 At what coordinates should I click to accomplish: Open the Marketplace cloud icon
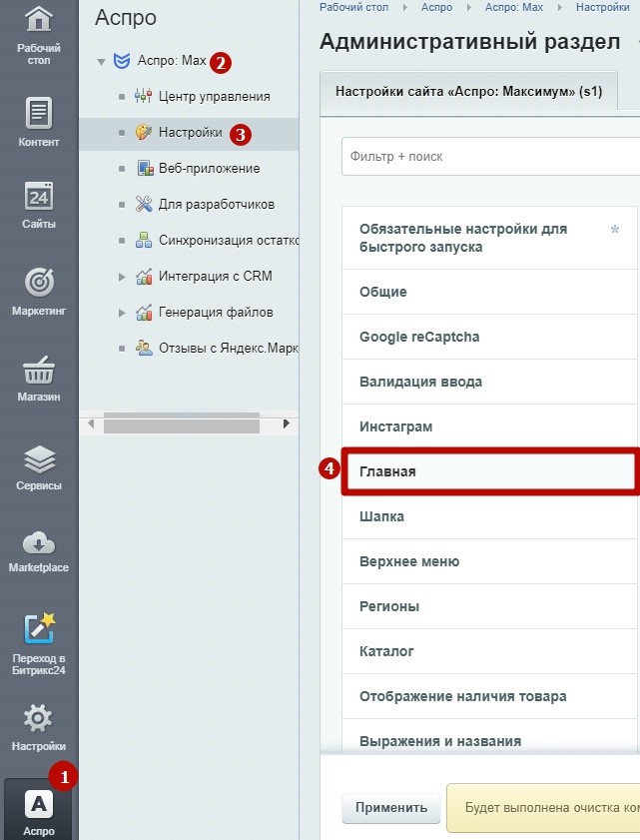pyautogui.click(x=39, y=543)
